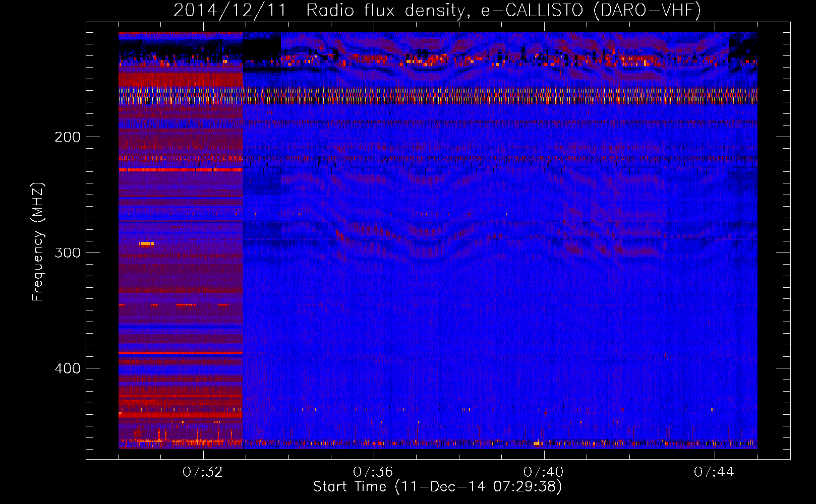Click the 400 frequency tick label
This screenshot has height=504, width=816.
click(x=68, y=368)
